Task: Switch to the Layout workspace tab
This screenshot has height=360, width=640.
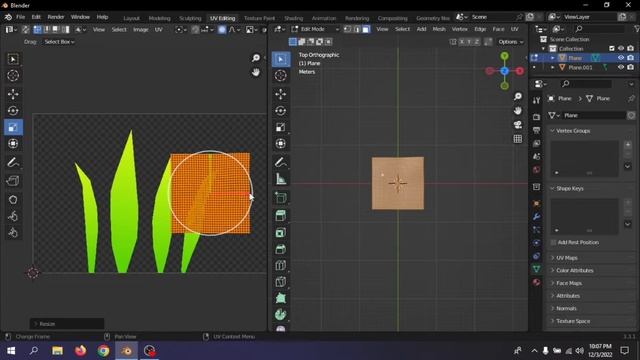Action: point(131,18)
